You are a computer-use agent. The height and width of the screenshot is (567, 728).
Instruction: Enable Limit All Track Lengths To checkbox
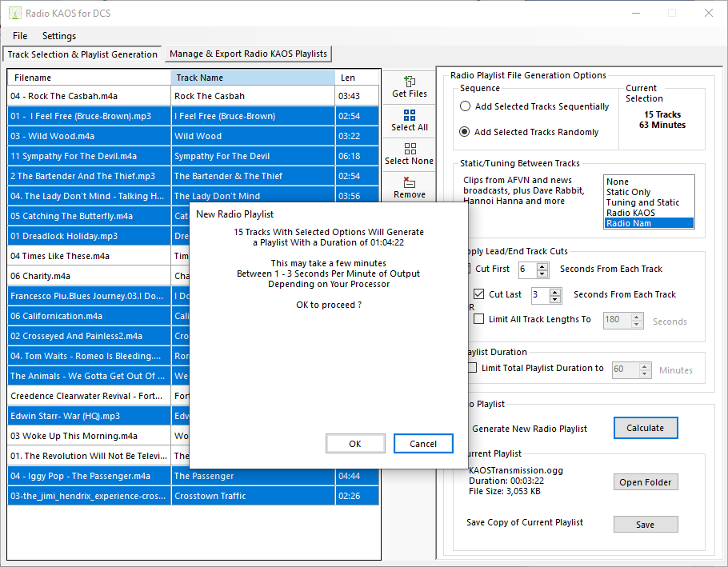(x=479, y=319)
